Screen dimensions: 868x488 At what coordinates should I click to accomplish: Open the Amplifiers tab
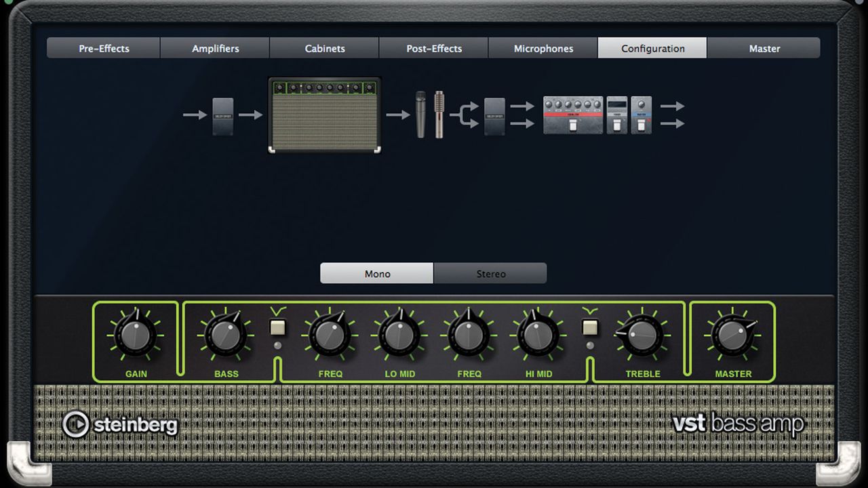[x=215, y=48]
